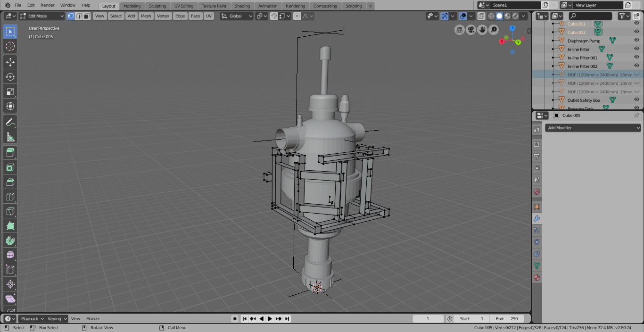Open the Add Modifier dropdown

point(592,127)
